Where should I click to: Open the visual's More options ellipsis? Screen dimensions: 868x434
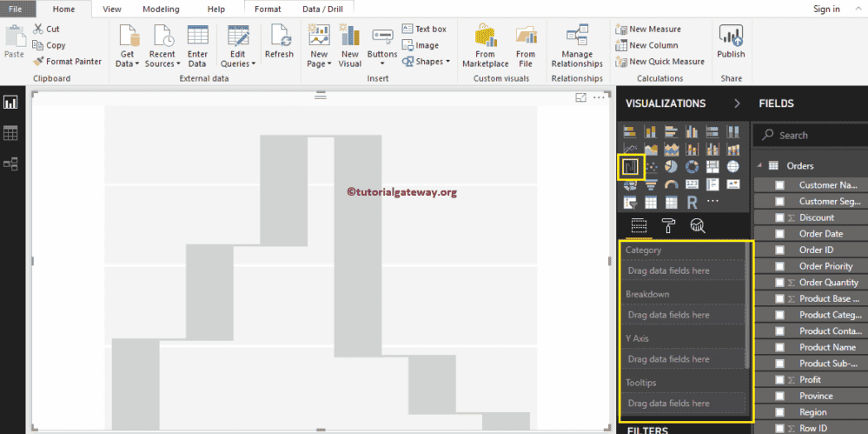tap(599, 97)
